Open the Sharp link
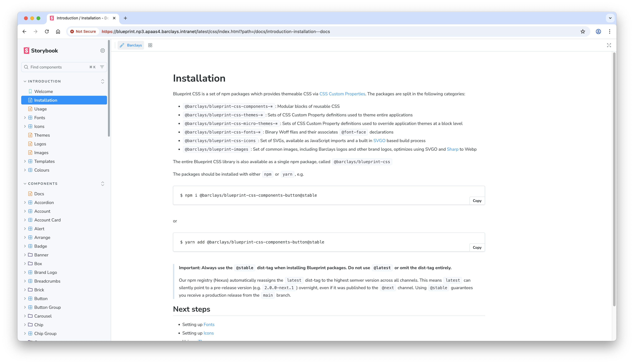The height and width of the screenshot is (364, 634). (453, 149)
